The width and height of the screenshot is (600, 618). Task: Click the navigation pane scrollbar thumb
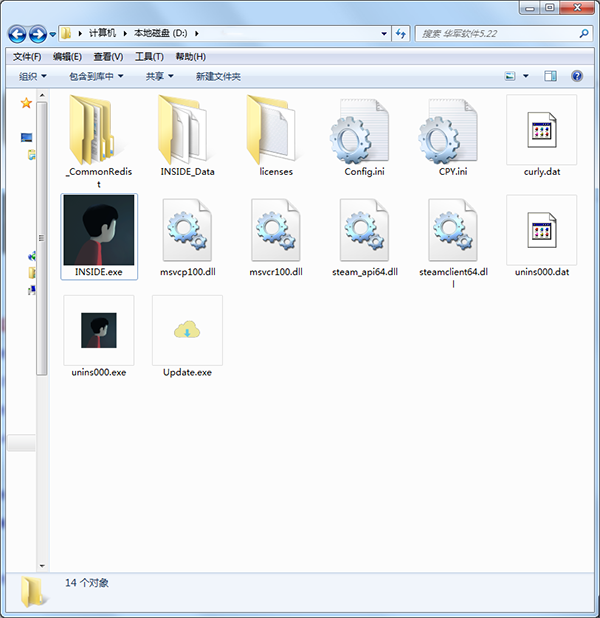click(42, 238)
